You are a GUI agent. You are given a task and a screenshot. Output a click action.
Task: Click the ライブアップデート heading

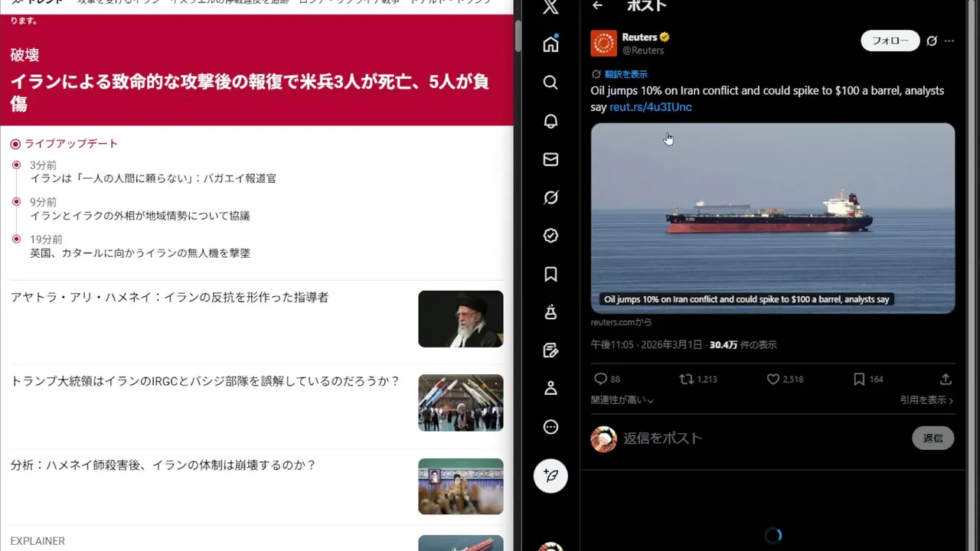pos(70,144)
